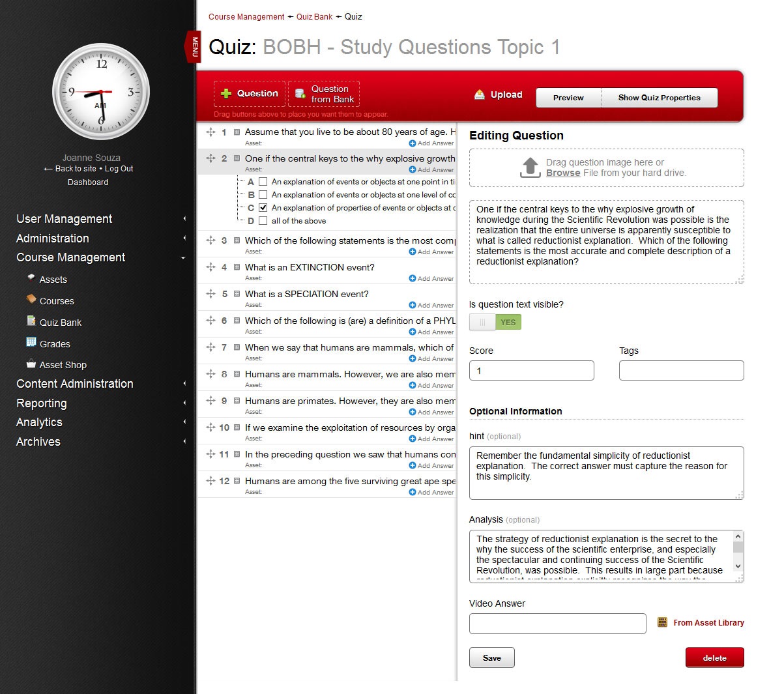This screenshot has height=694, width=784.
Task: Open the Archives sidebar menu
Action: point(38,442)
